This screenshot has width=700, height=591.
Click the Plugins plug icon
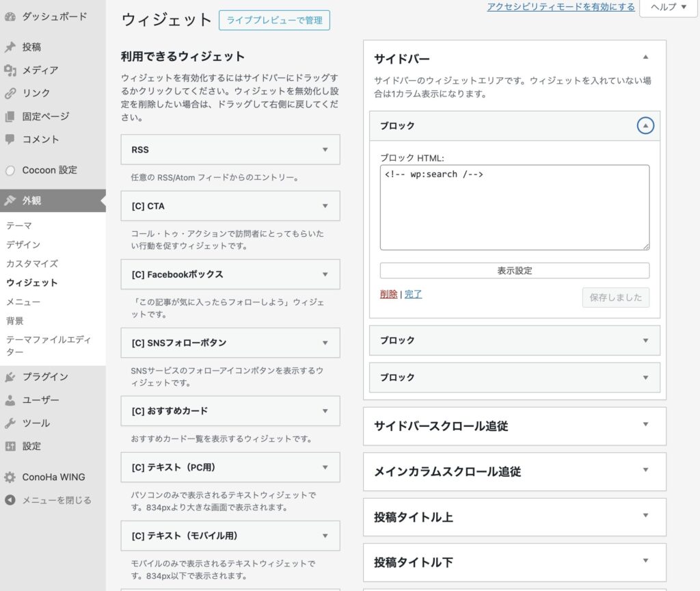coord(10,377)
